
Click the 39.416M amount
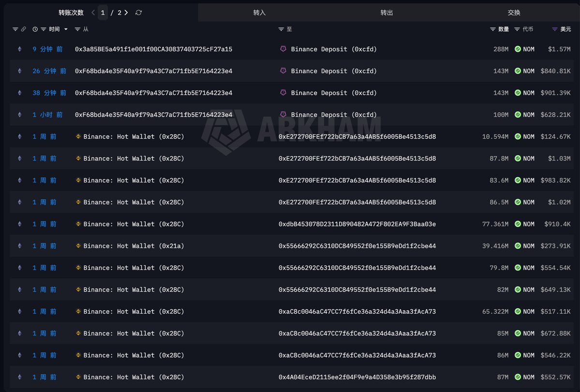click(495, 246)
